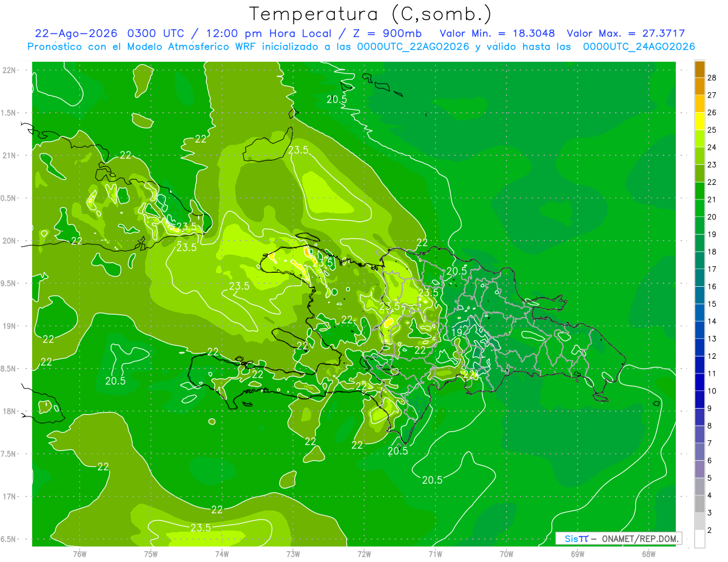Click the golden colorbar swatch between 26 and 27
Viewport: 728px width, 562px height.
[x=699, y=104]
